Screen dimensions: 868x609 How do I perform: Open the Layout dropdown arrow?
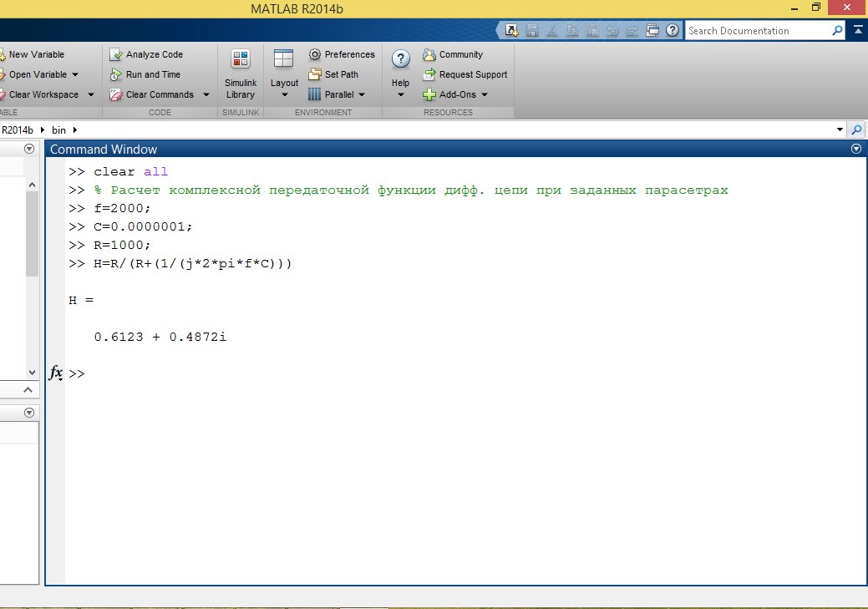coord(285,94)
